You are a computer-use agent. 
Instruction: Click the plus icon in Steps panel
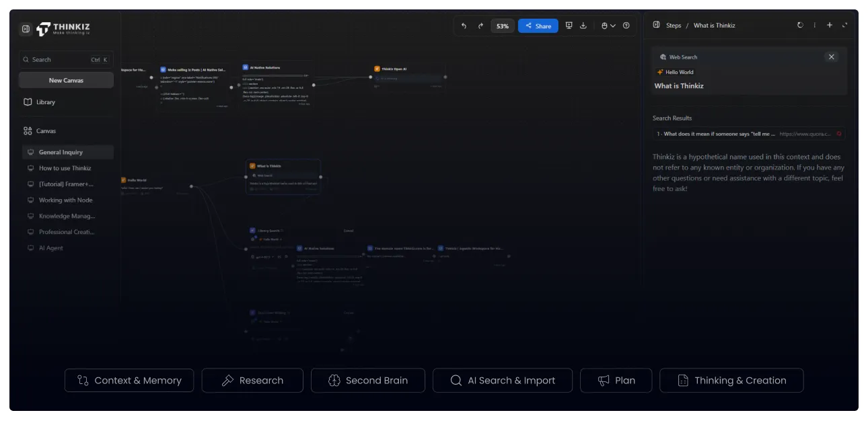(830, 25)
